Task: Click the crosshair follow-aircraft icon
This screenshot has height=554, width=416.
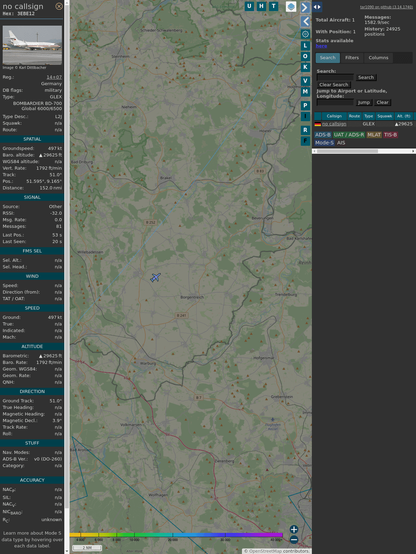Action: pos(305,34)
